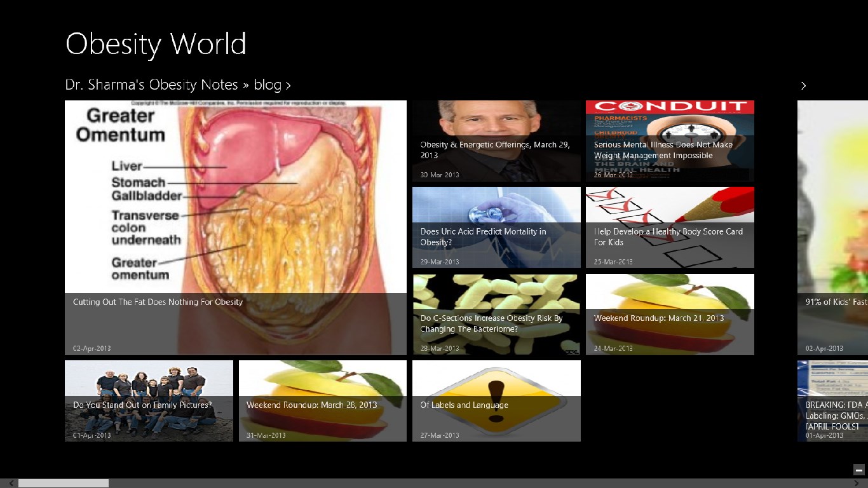The image size is (868, 488).
Task: Click the horizontal scrollbar right arrow
Action: (858, 484)
